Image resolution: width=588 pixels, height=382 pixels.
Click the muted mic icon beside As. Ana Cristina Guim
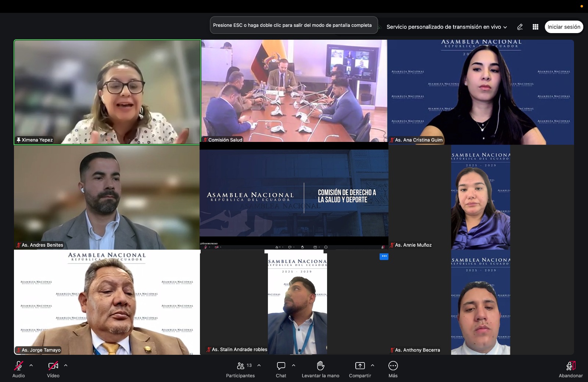(x=392, y=140)
